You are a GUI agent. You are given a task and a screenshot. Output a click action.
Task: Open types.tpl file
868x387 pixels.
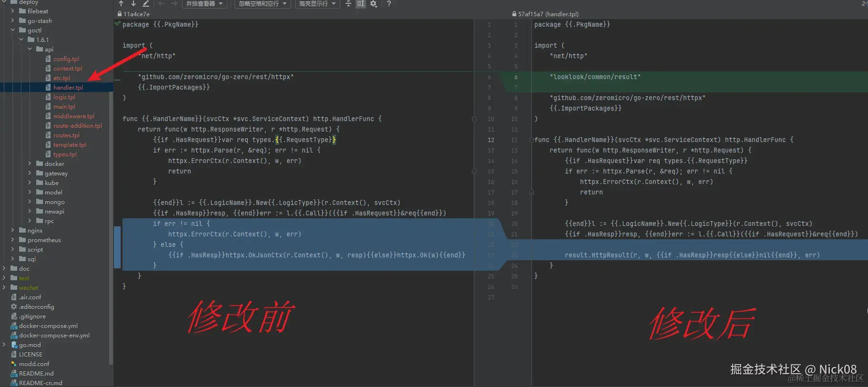click(65, 154)
